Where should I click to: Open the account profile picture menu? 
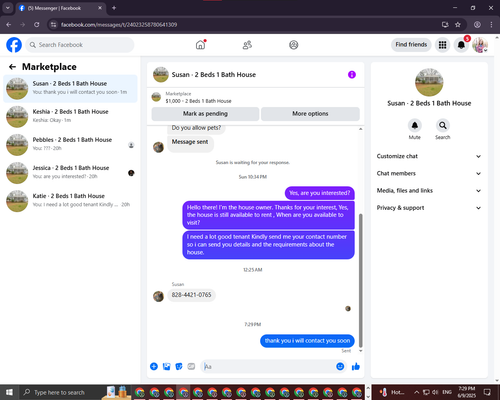click(x=480, y=45)
